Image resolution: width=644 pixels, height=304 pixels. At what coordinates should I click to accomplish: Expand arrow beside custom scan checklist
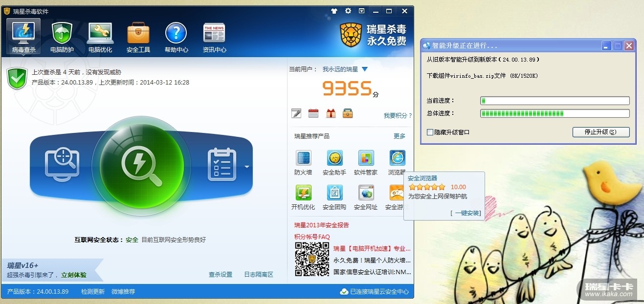click(246, 167)
